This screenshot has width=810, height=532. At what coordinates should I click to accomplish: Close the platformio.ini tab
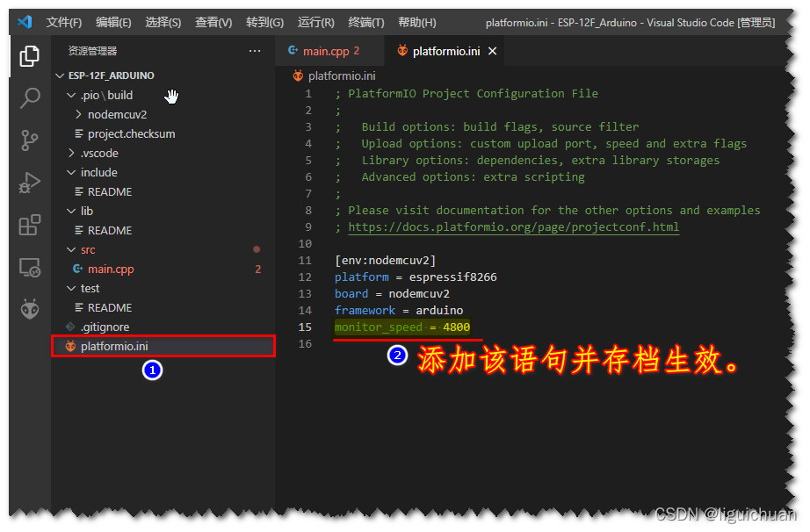pyautogui.click(x=492, y=51)
